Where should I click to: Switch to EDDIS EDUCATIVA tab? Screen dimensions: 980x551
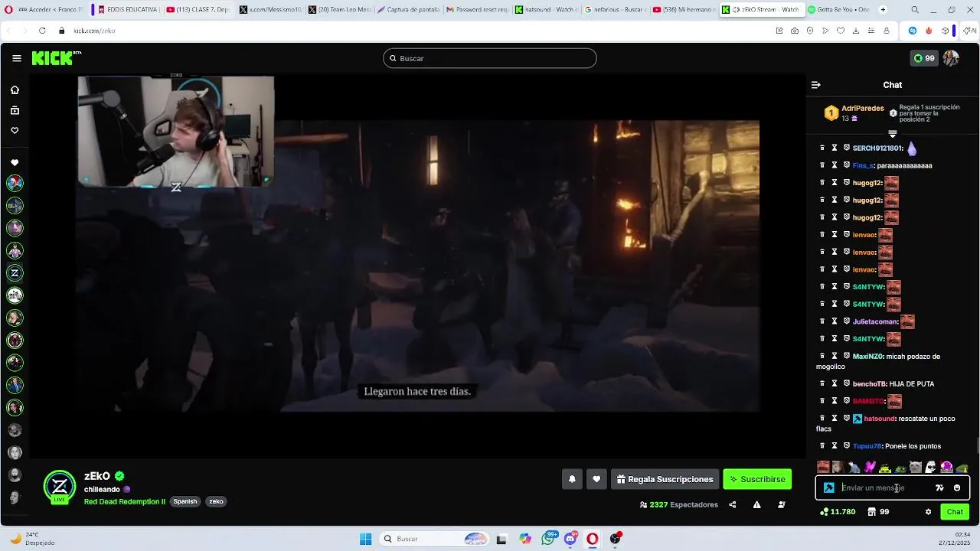point(127,10)
